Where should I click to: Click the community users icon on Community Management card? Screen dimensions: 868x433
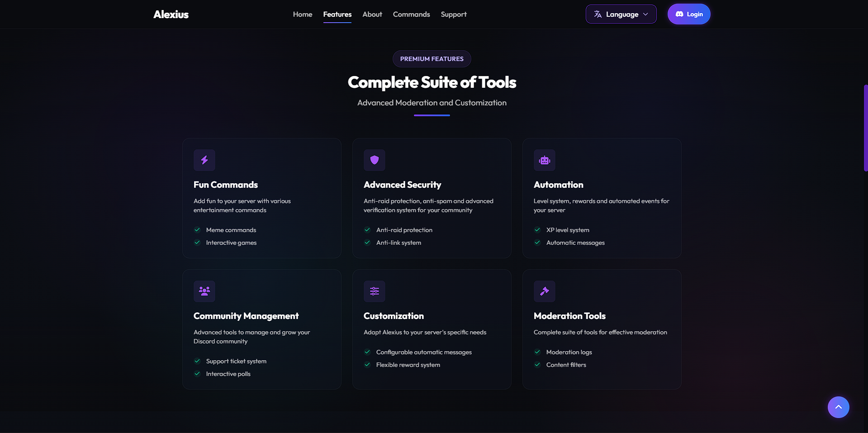pyautogui.click(x=204, y=291)
